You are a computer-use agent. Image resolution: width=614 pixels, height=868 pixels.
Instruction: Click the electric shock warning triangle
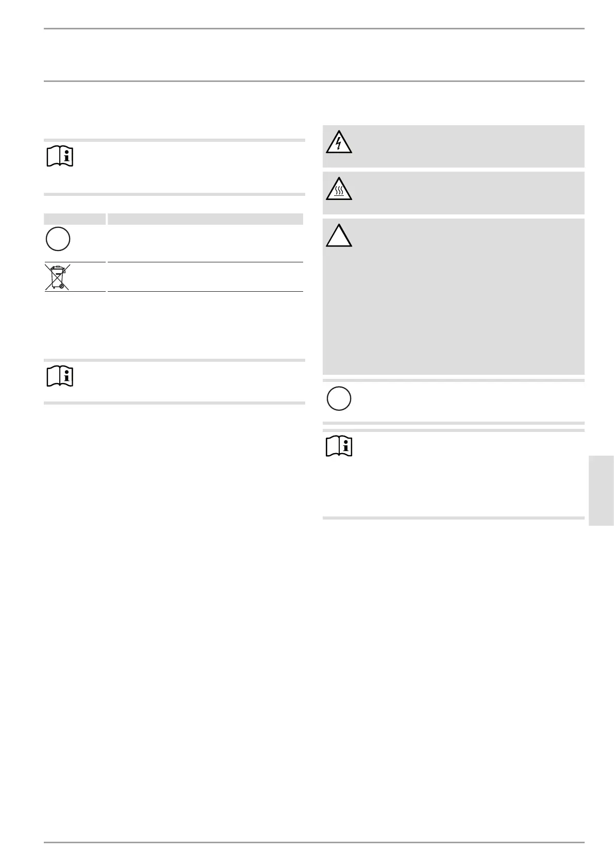[x=339, y=142]
